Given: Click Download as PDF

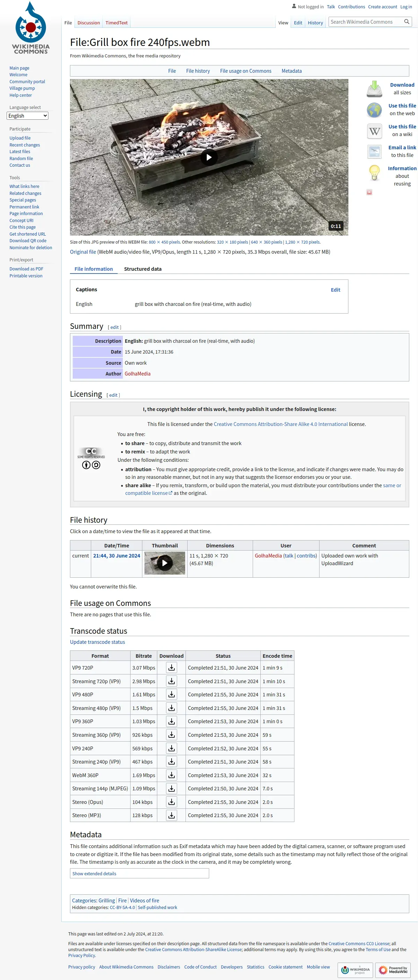Looking at the screenshot, I should click(x=26, y=269).
